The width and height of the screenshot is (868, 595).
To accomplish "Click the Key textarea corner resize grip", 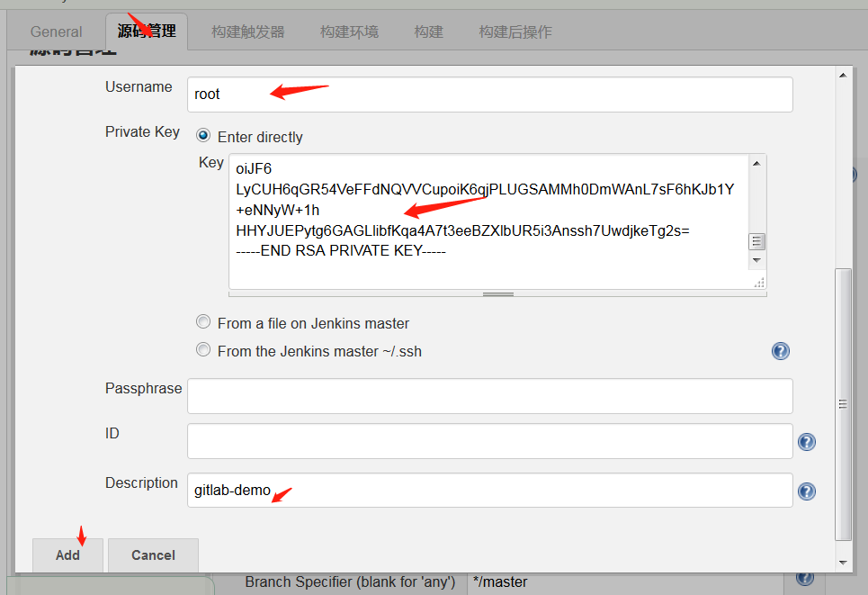I will coord(759,283).
